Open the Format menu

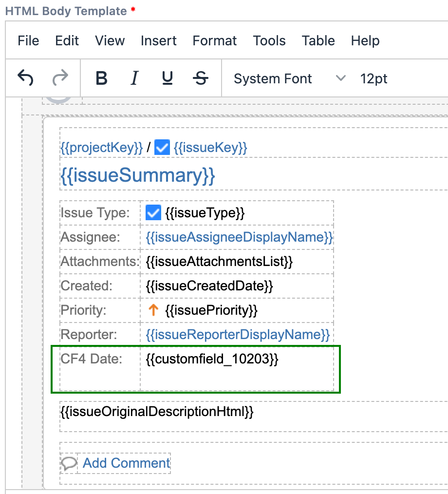tap(215, 41)
